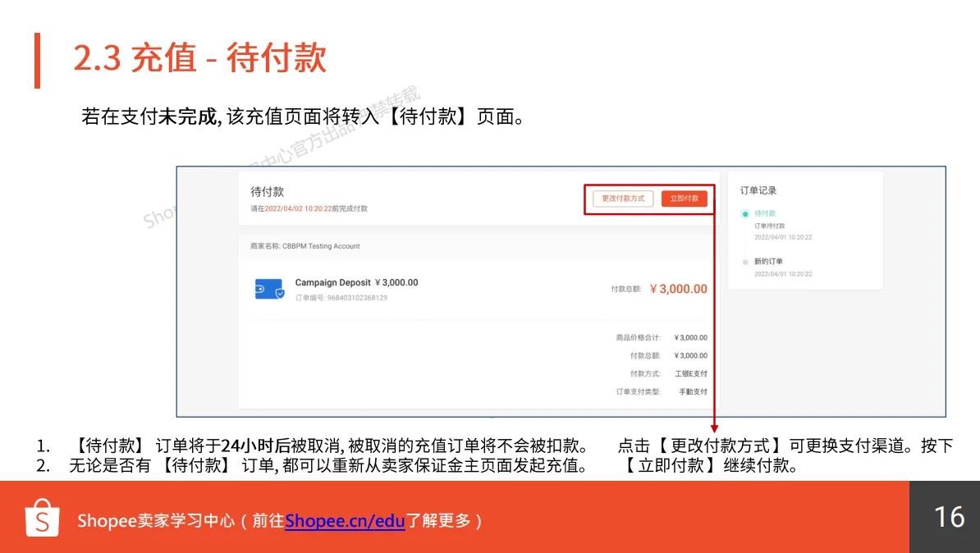Click the blue wallet icon beside Campaign Deposit

[267, 288]
